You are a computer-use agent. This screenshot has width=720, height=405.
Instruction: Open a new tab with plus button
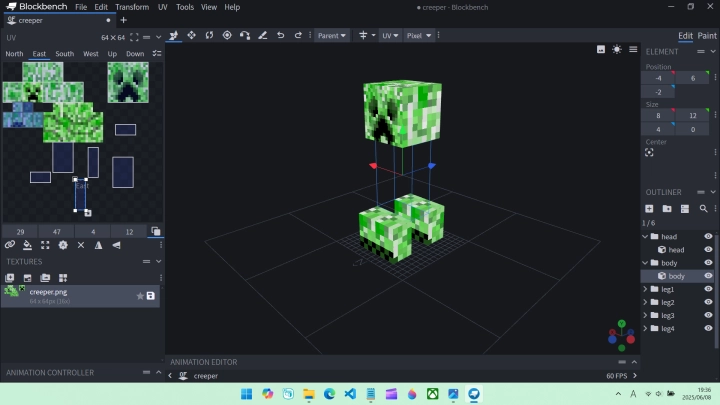pos(124,20)
